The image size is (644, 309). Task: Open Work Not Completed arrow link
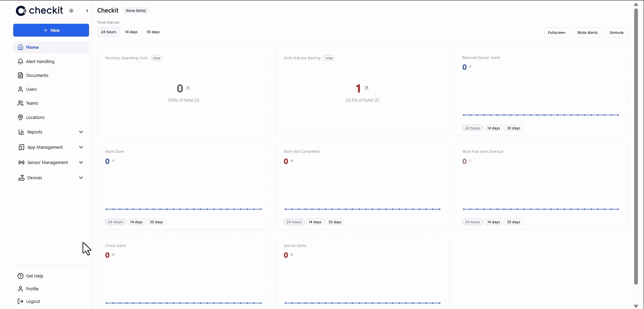[x=292, y=161]
